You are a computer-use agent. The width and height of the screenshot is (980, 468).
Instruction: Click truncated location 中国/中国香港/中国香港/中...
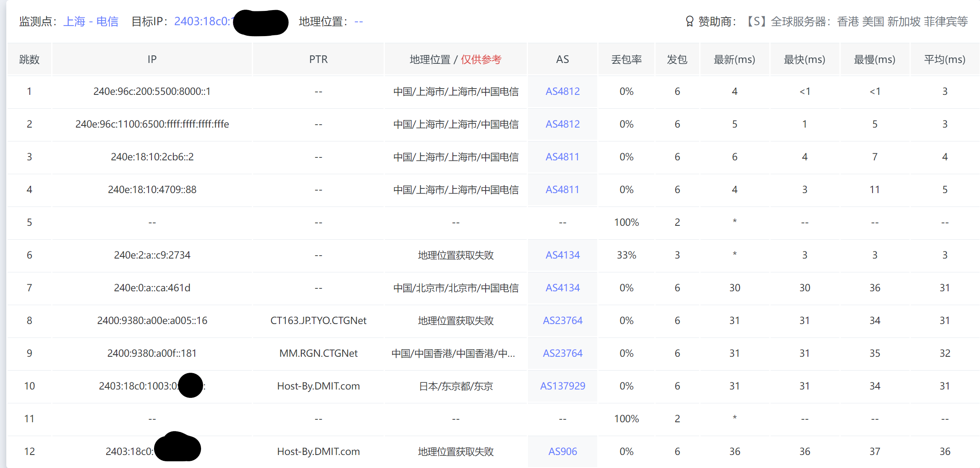click(x=453, y=353)
